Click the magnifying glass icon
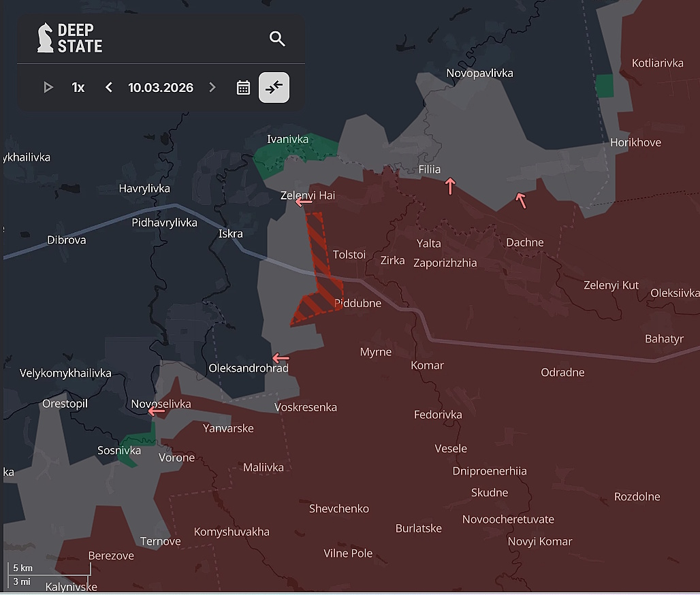The image size is (700, 595). click(x=277, y=39)
